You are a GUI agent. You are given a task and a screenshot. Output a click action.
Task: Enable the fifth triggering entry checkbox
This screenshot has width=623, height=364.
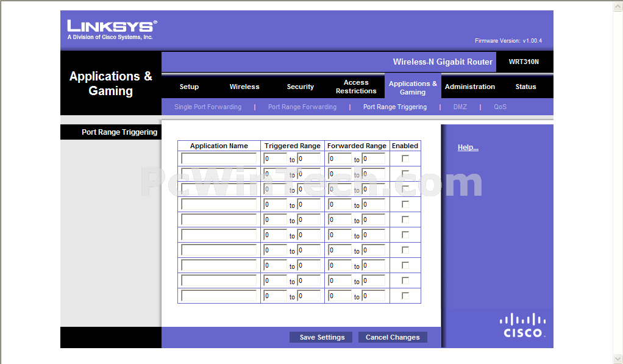click(x=405, y=219)
